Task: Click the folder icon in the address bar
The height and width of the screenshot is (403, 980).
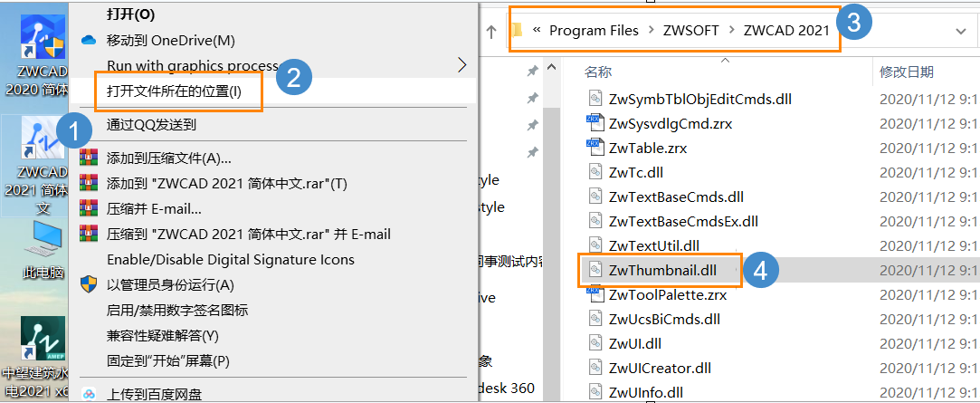Action: [518, 30]
